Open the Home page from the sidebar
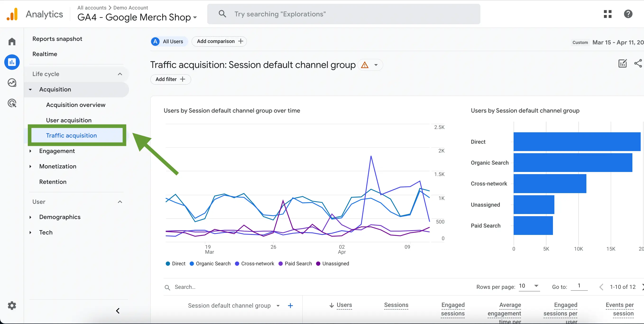 coord(12,41)
